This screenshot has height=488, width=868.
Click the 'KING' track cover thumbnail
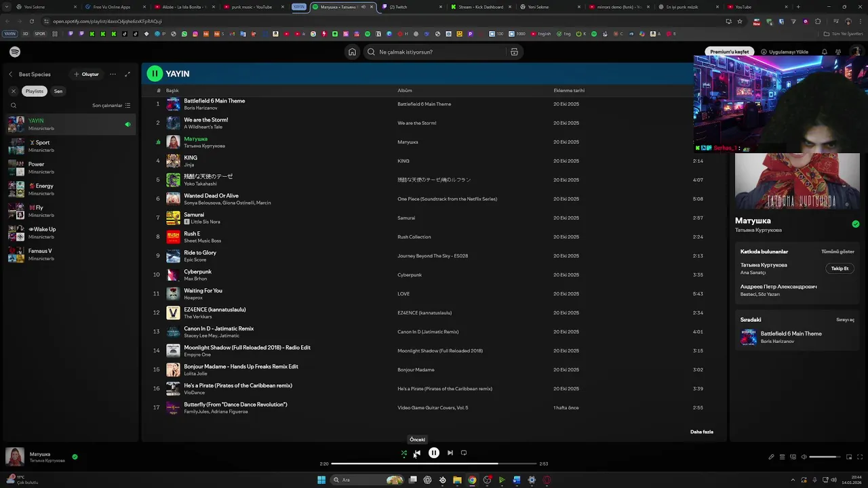(x=174, y=161)
